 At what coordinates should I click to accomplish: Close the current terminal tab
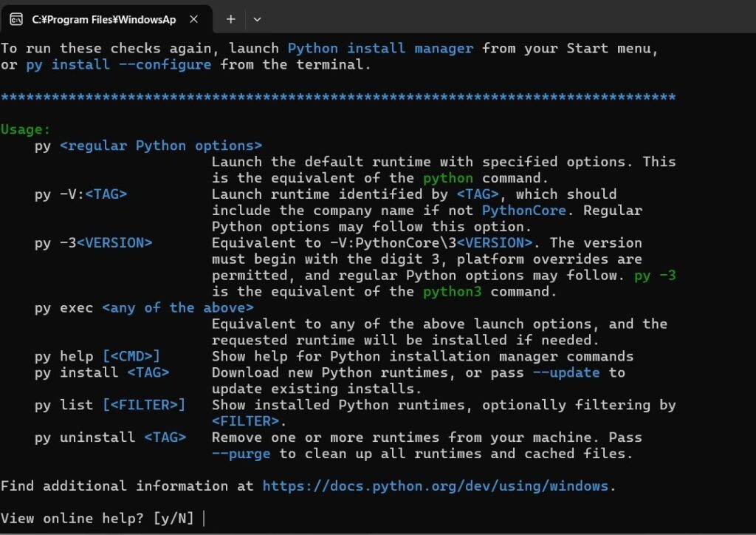(x=194, y=20)
